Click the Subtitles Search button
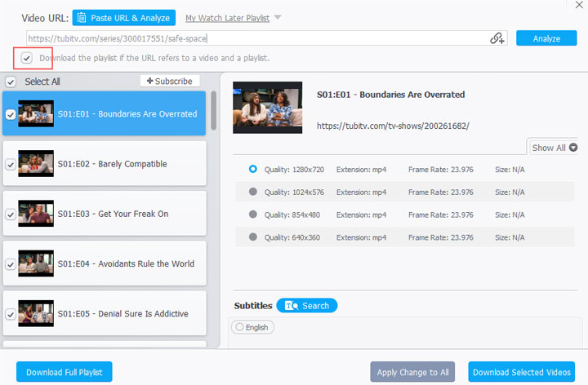This screenshot has height=385, width=588. 307,306
